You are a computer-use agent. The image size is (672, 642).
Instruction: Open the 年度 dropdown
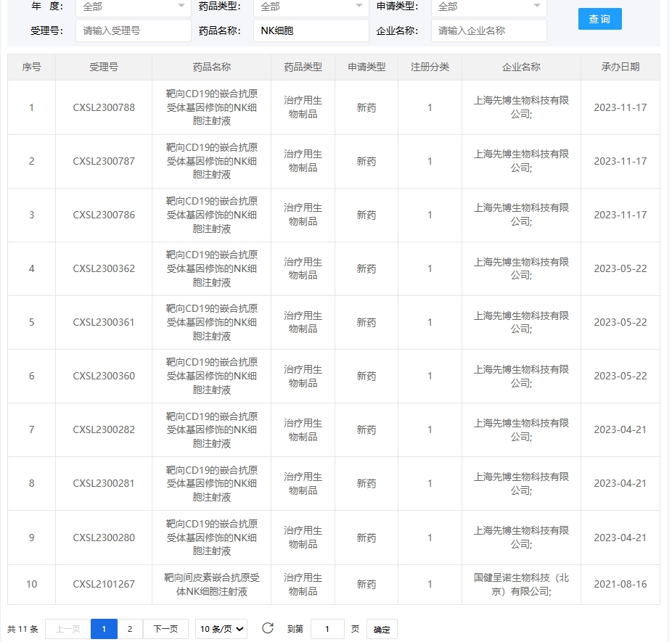pyautogui.click(x=134, y=7)
